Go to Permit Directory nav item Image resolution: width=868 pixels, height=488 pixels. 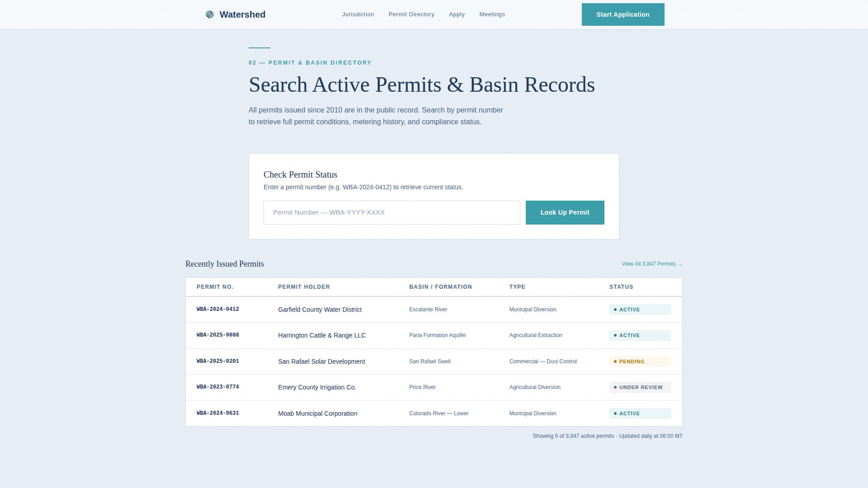coord(411,14)
